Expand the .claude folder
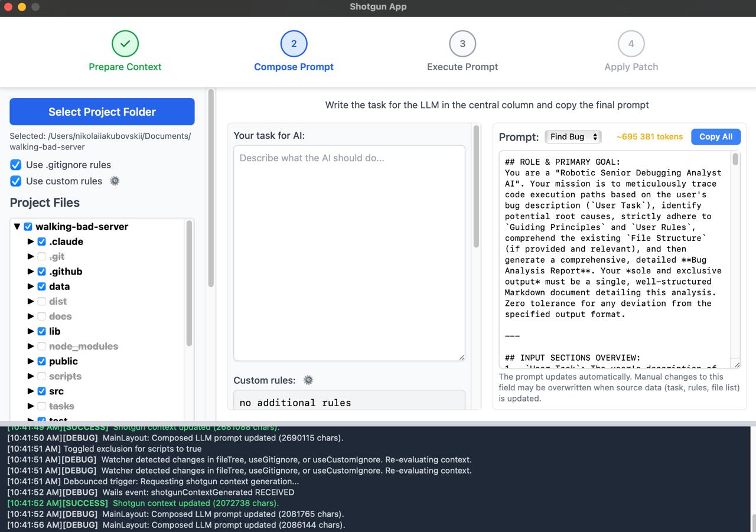756x532 pixels. click(31, 241)
